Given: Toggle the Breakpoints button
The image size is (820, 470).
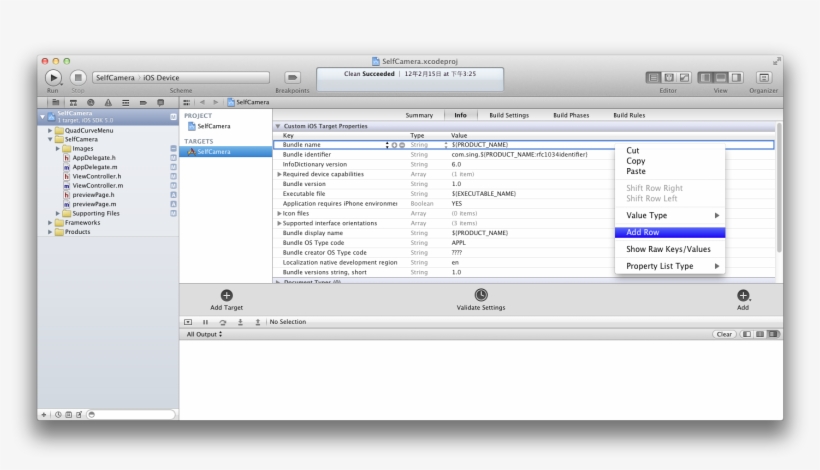Looking at the screenshot, I should tap(292, 77).
